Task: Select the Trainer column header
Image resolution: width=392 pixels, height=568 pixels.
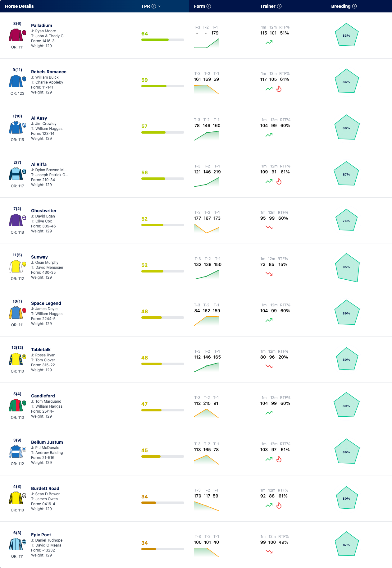Action: coord(268,6)
